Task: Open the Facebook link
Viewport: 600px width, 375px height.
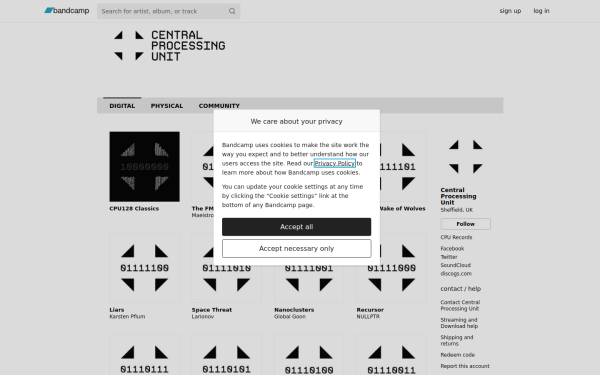Action: 452,248
